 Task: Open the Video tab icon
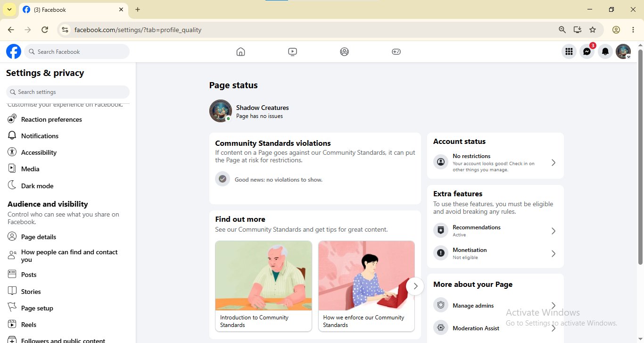292,51
